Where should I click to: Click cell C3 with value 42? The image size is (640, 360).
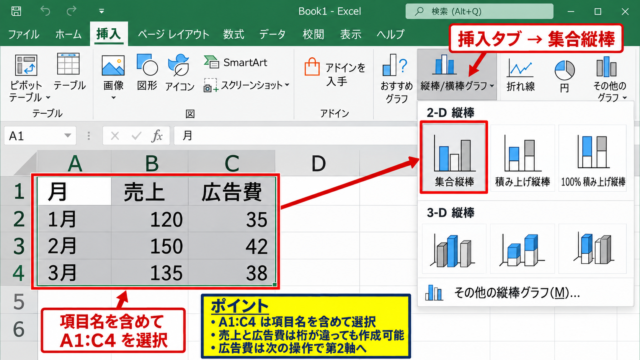click(232, 246)
